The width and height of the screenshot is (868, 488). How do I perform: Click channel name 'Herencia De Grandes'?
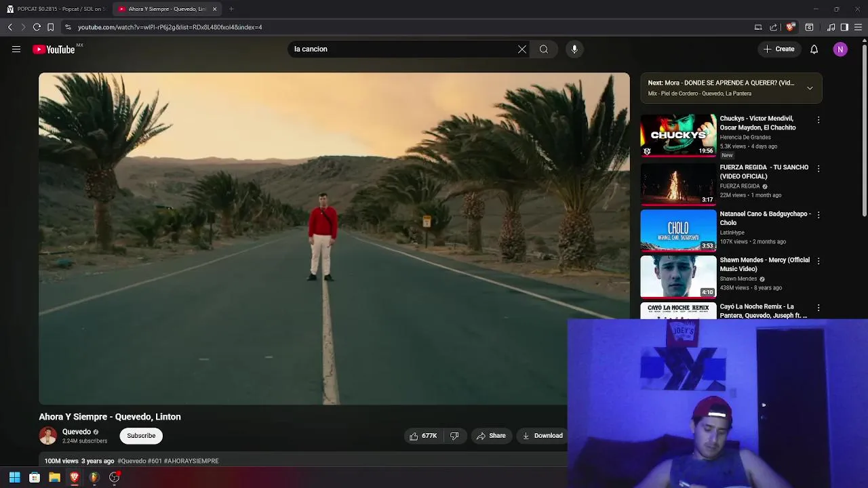pyautogui.click(x=745, y=138)
